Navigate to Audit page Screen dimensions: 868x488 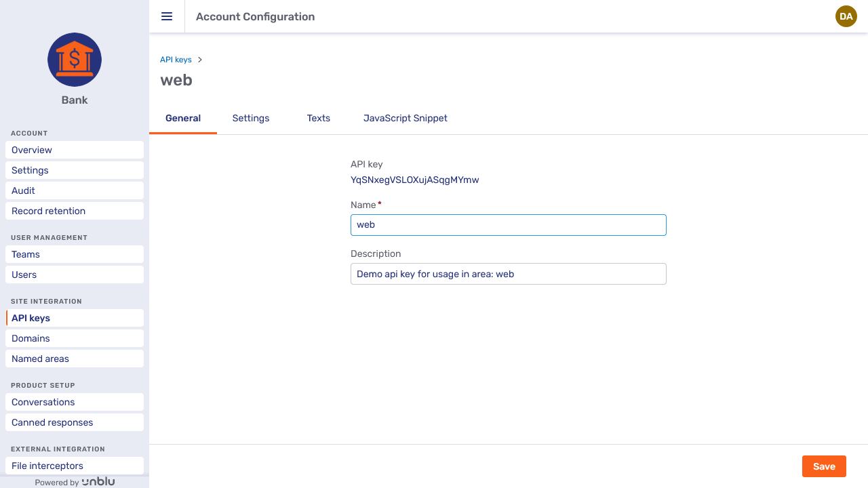pyautogui.click(x=75, y=190)
